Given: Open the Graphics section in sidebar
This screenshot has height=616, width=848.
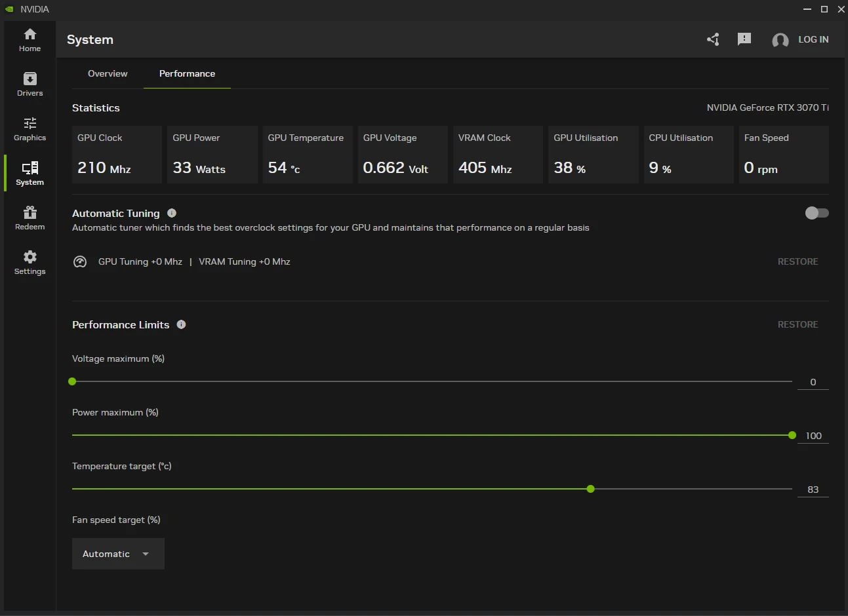Looking at the screenshot, I should pyautogui.click(x=30, y=129).
